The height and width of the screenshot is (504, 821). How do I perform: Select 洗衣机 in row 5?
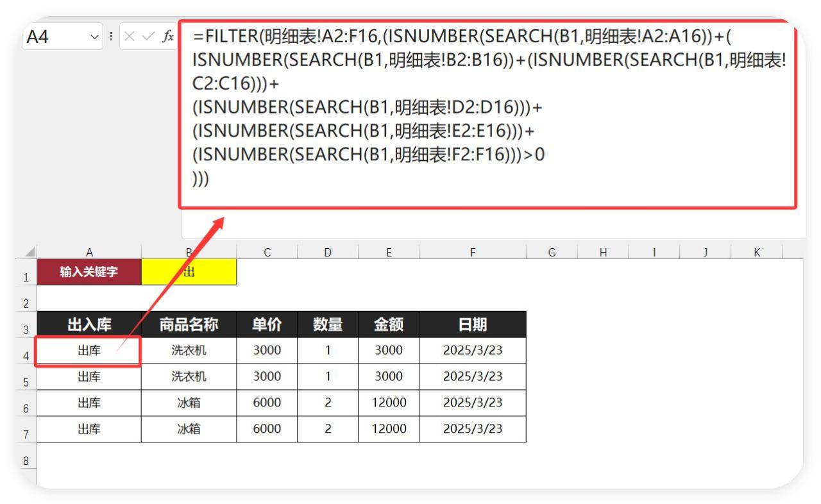click(x=189, y=377)
